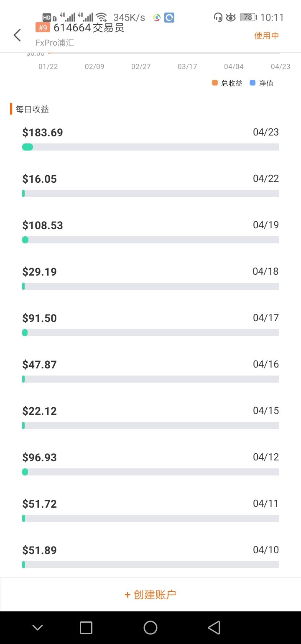This screenshot has height=644, width=301.
Task: Tap the #9 rank badge
Action: [43, 28]
